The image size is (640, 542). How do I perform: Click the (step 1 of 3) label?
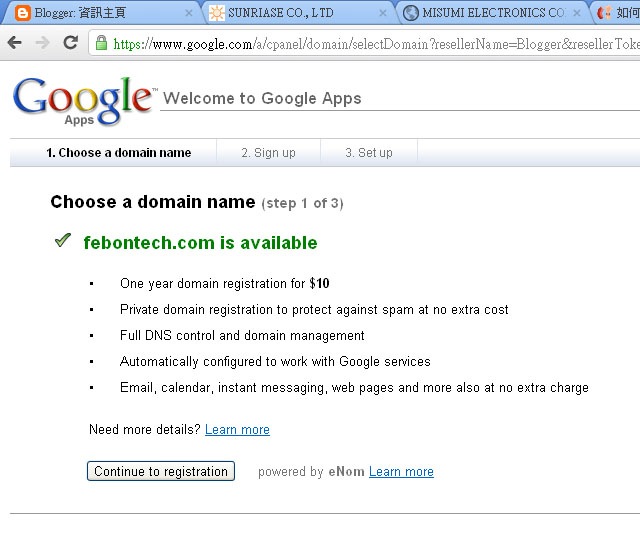pyautogui.click(x=302, y=203)
